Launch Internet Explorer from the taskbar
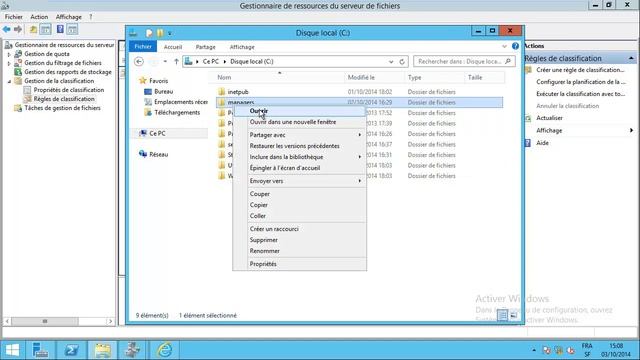This screenshot has width=640, height=360. pyautogui.click(x=165, y=350)
